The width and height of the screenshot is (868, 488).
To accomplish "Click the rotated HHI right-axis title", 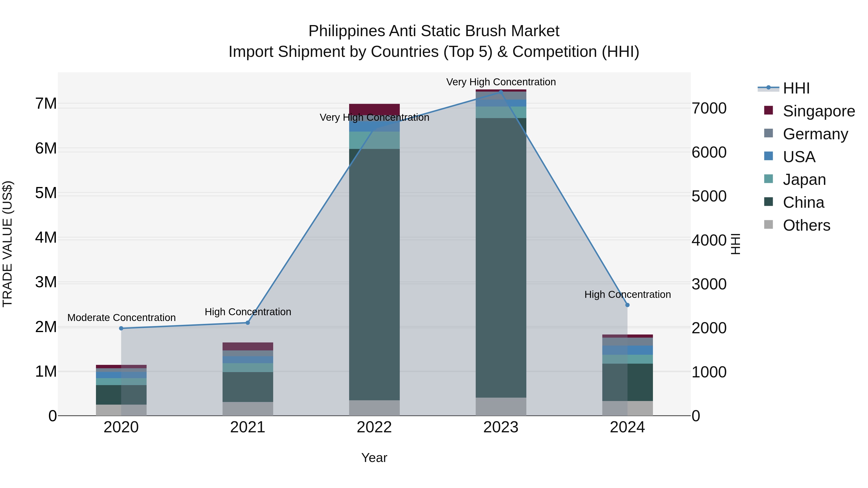I will point(735,244).
